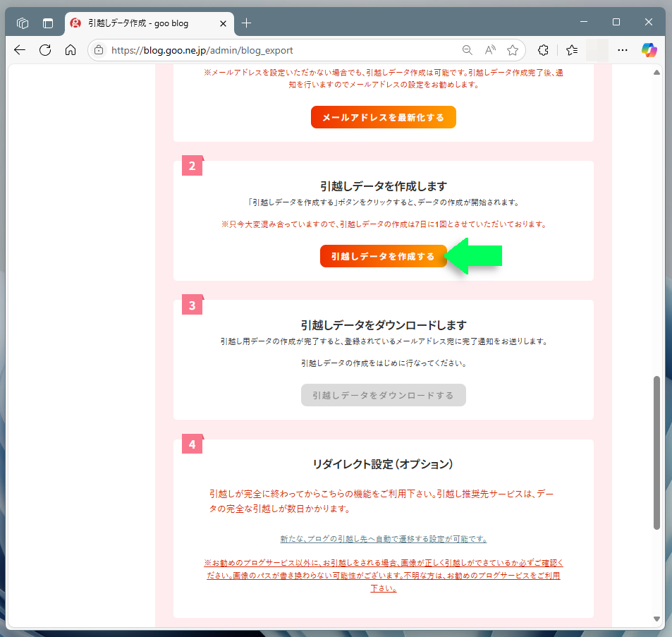
Task: Open Edge Settings and more menu
Action: 623,50
